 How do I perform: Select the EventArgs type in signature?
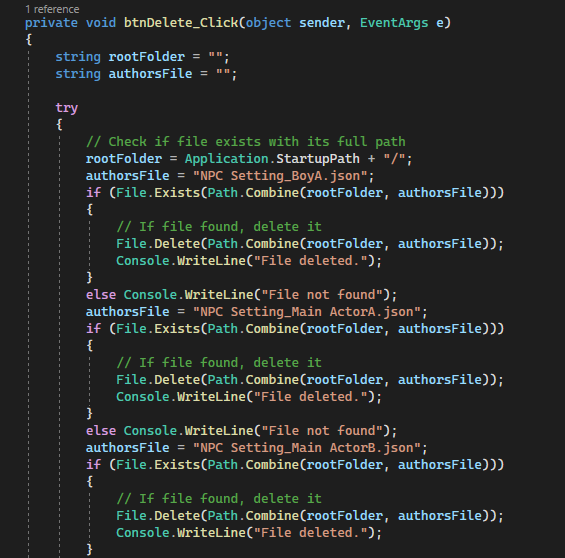394,23
